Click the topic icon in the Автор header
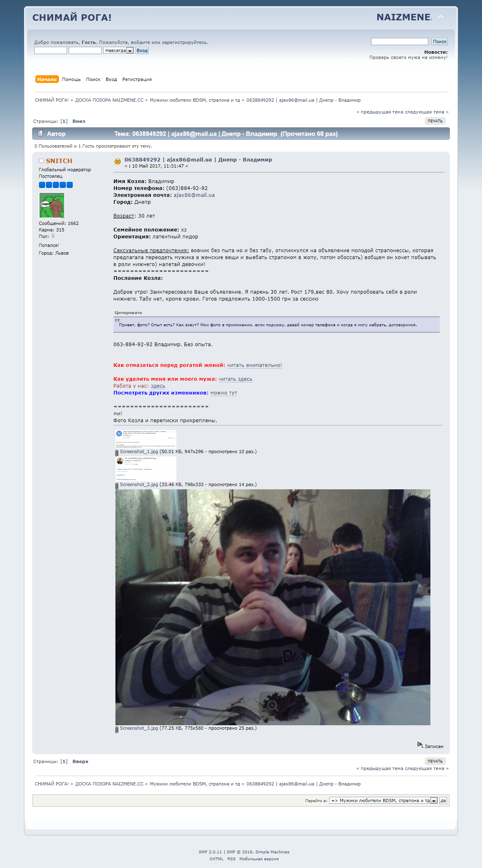482x868 pixels. (x=40, y=133)
